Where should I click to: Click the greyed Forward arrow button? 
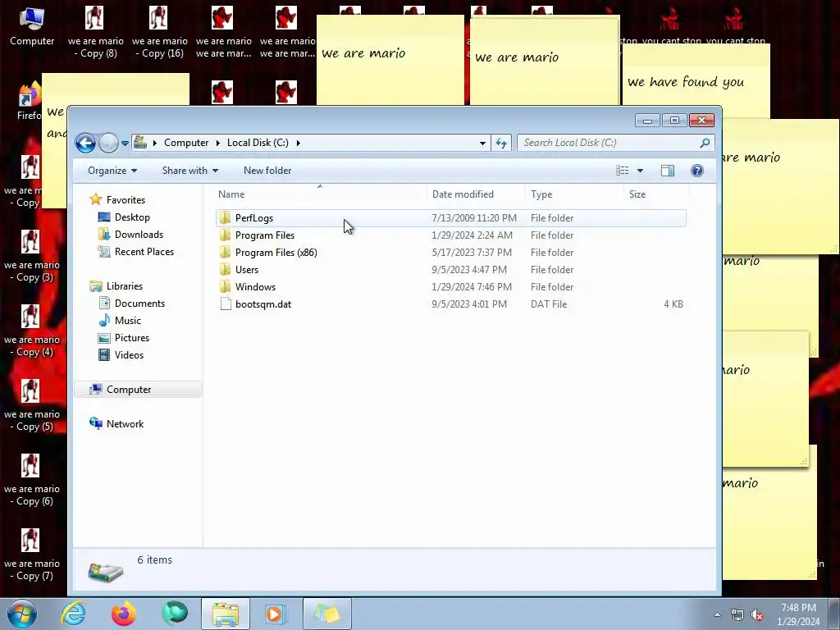click(108, 143)
